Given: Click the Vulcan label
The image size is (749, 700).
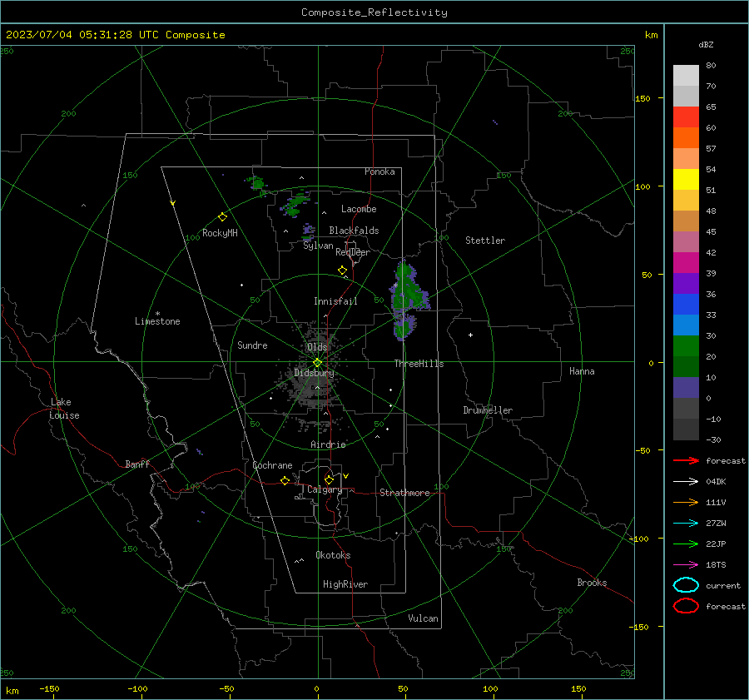Looking at the screenshot, I should click(424, 618).
